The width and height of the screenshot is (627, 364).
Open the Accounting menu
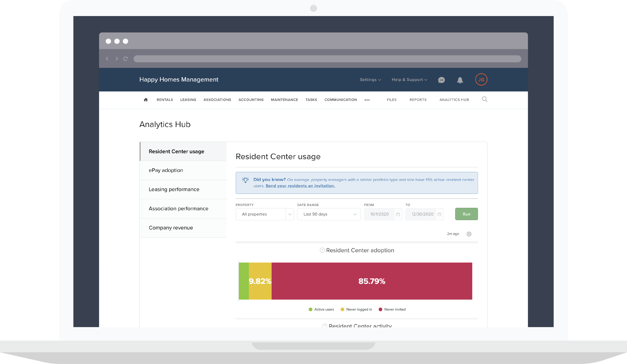(x=251, y=100)
